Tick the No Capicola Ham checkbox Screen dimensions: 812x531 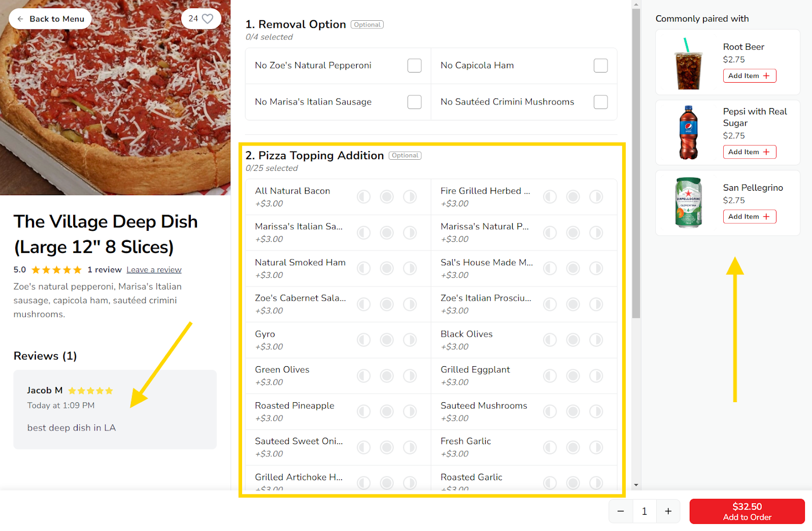coord(600,65)
